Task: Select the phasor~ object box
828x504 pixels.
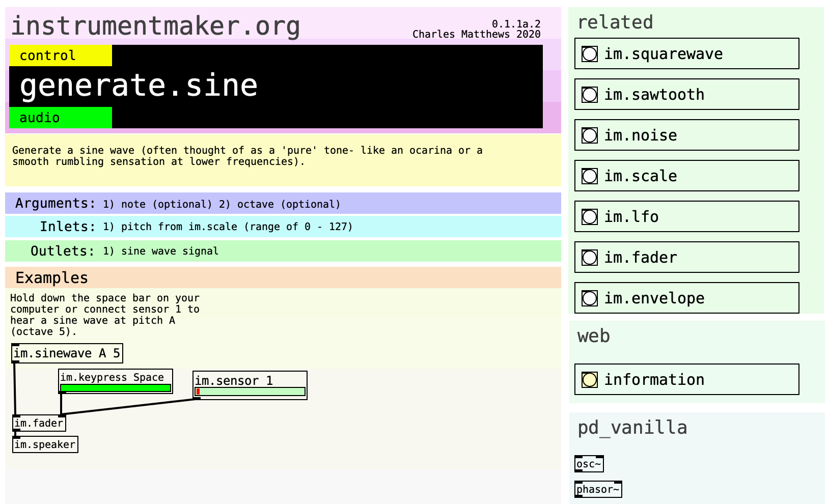Action: pos(598,489)
